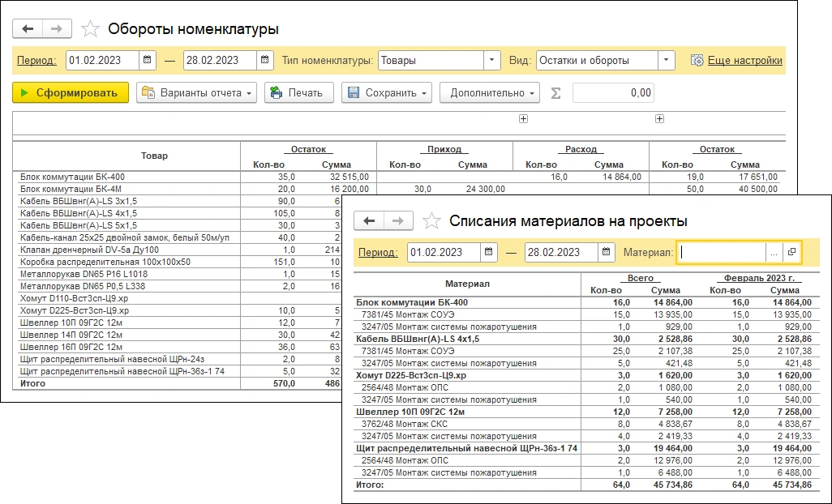Click Печать button
832x504 pixels.
[298, 92]
